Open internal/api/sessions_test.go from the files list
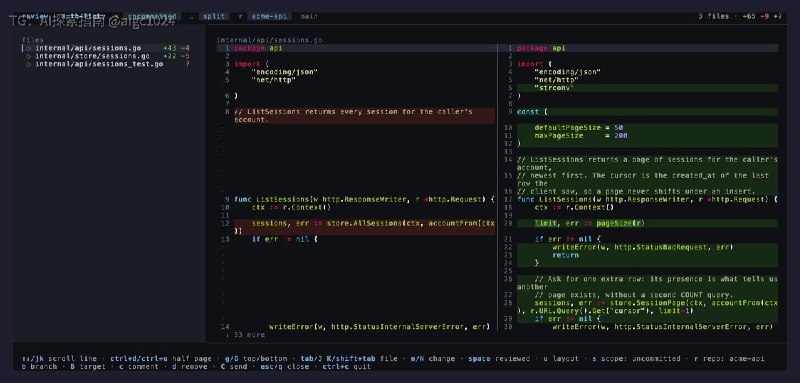 click(x=99, y=64)
